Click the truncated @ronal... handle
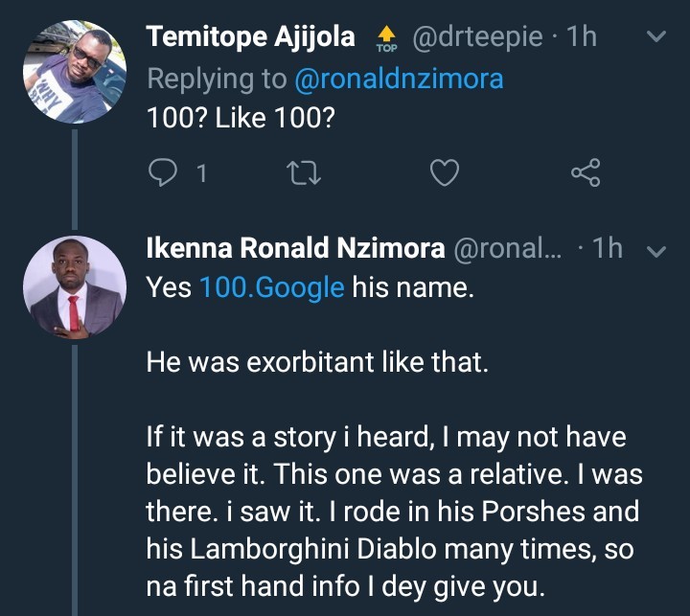 click(x=513, y=250)
